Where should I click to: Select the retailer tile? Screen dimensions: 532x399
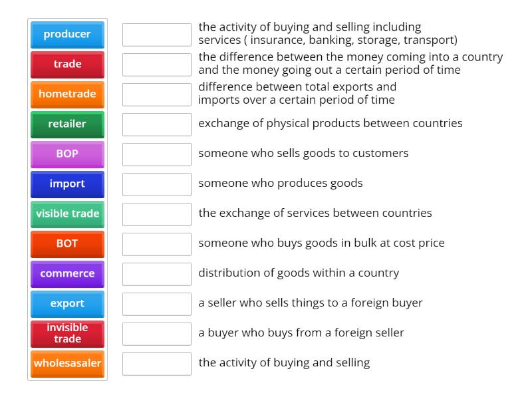pyautogui.click(x=67, y=124)
